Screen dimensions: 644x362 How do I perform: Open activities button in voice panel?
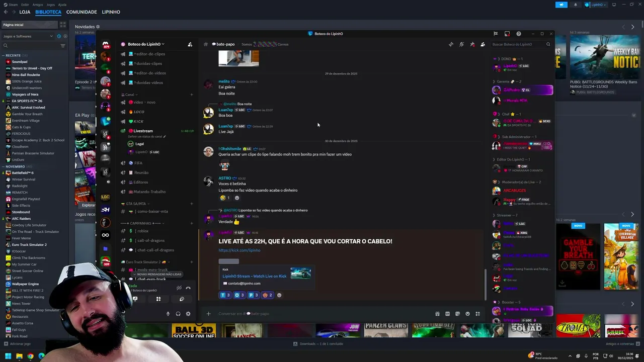tap(158, 299)
